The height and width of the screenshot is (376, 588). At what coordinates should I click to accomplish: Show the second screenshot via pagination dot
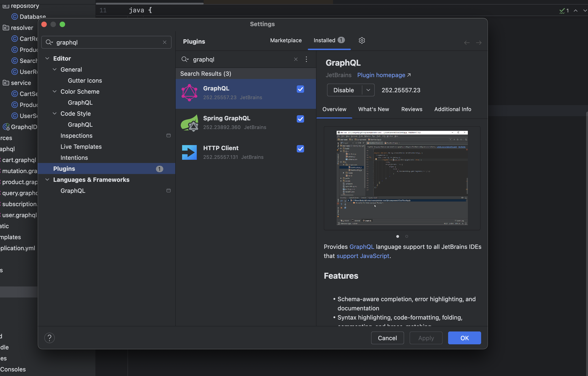click(x=407, y=236)
